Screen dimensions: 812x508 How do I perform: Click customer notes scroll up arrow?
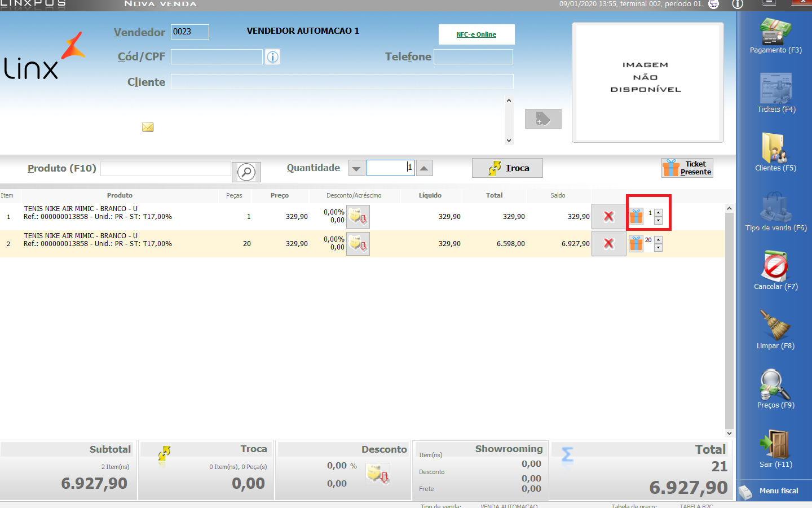[509, 100]
